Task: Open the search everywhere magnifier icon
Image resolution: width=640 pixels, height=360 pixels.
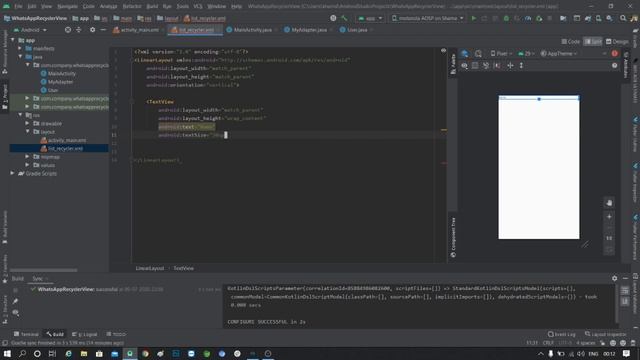Action: coord(623,18)
